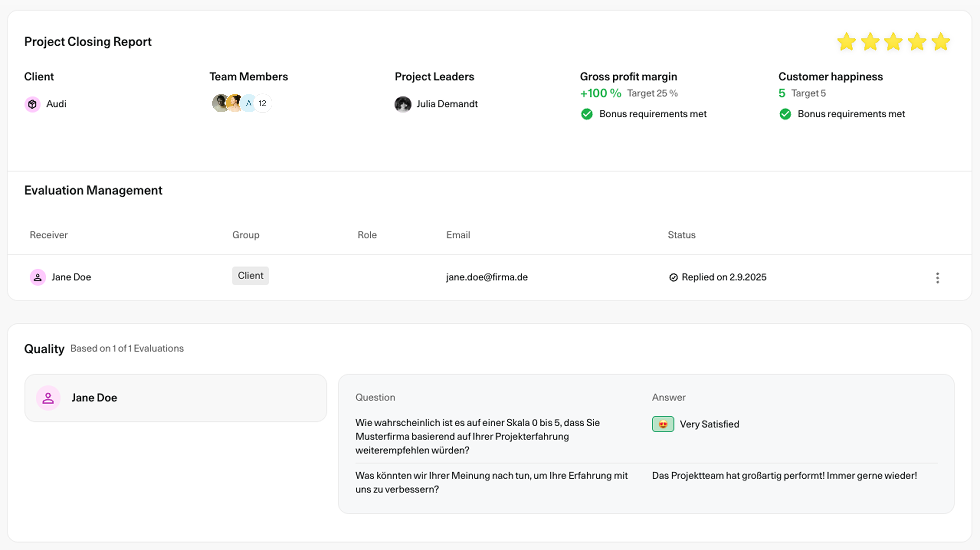The height and width of the screenshot is (550, 980).
Task: Open the 12 more team members badge
Action: [x=262, y=103]
